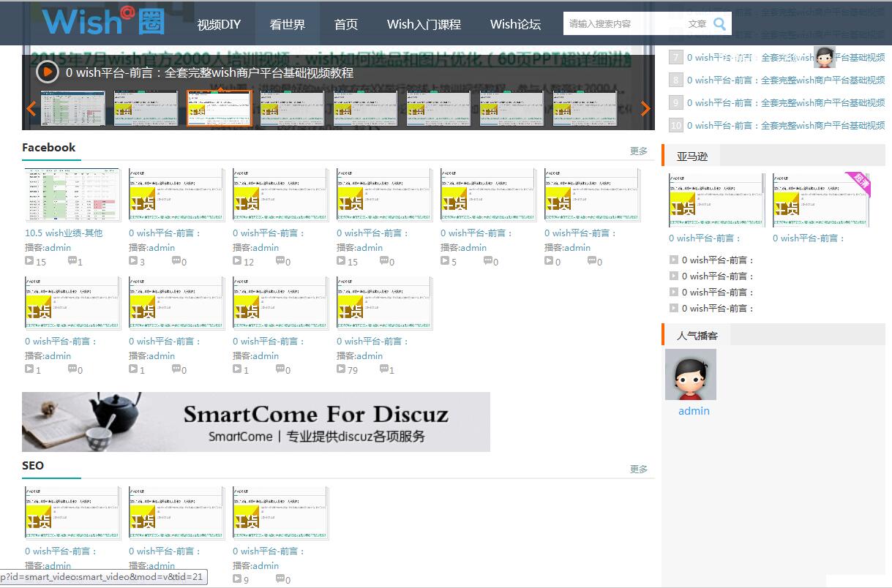Viewport: 892px width, 588px height.
Task: Click the admin name under 人气播客
Action: pos(694,411)
